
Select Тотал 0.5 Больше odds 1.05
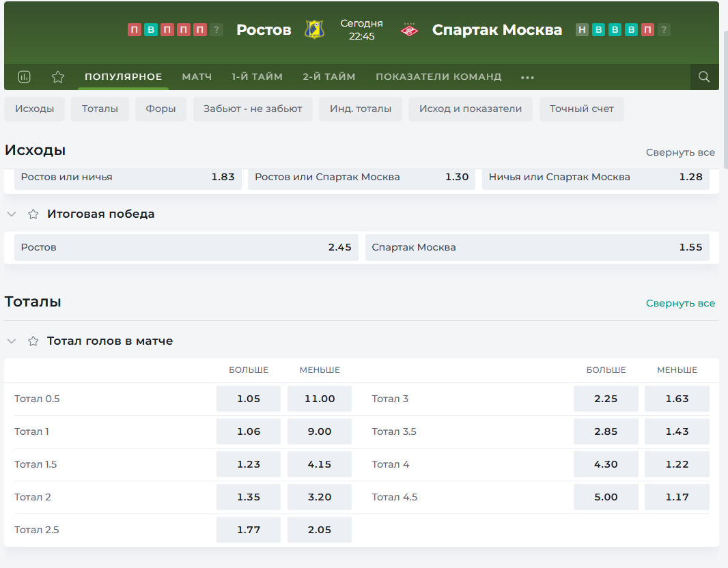(x=249, y=399)
